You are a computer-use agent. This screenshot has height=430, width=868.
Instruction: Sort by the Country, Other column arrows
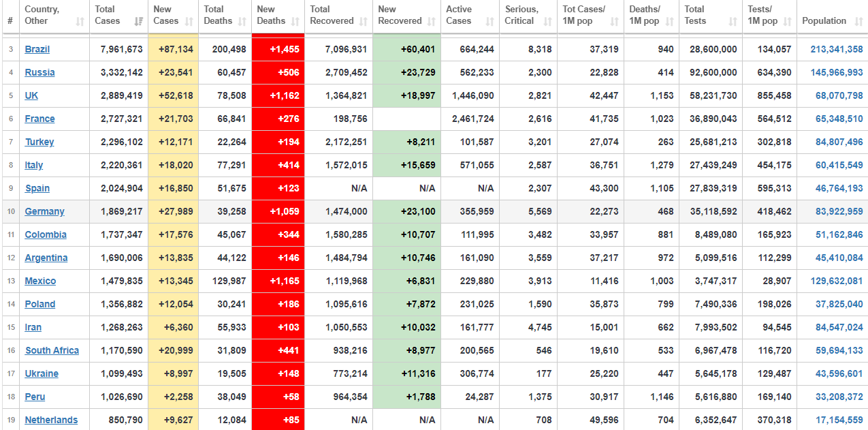(80, 21)
